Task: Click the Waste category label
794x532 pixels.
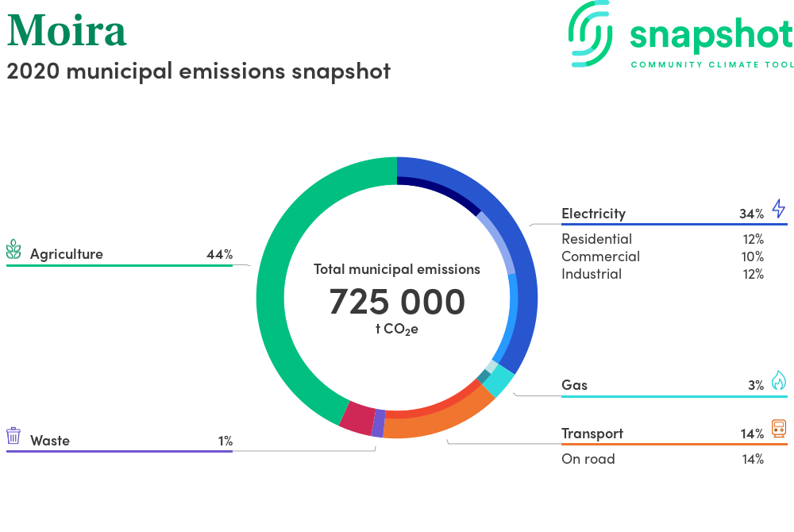Action: [x=49, y=441]
